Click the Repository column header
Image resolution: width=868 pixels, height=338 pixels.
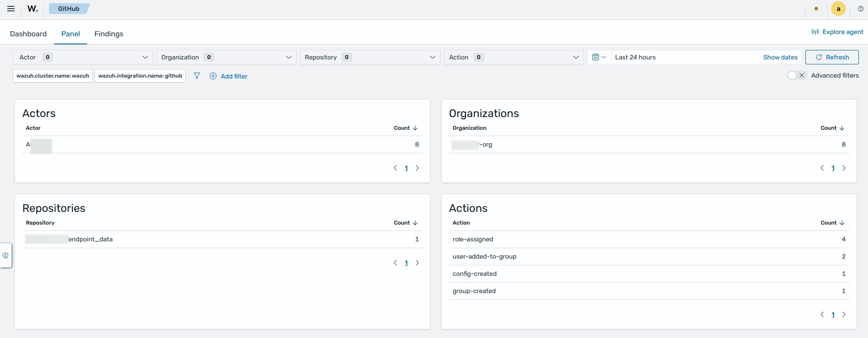click(40, 223)
